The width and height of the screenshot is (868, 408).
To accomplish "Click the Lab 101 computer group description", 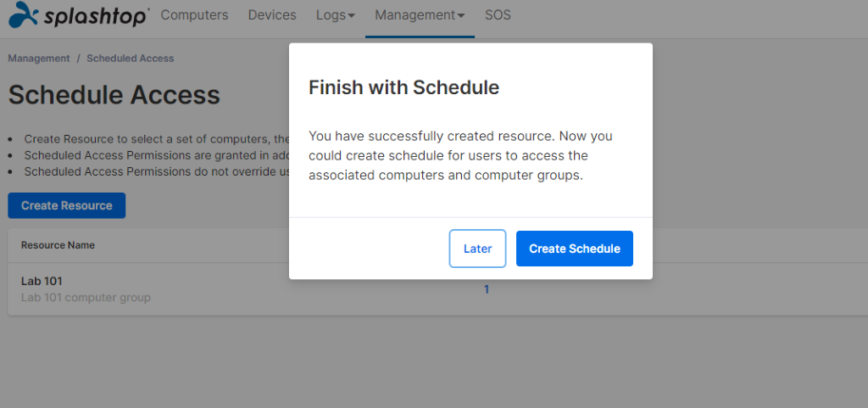I will [x=86, y=297].
